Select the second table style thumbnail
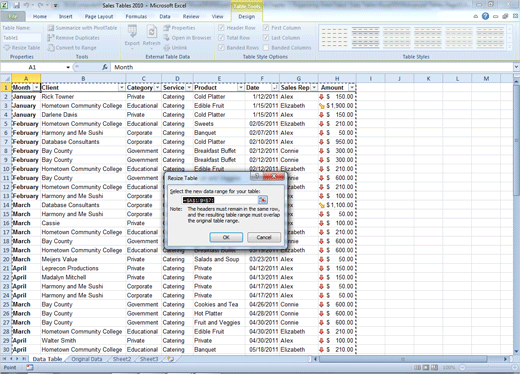520x374 pixels. click(365, 38)
